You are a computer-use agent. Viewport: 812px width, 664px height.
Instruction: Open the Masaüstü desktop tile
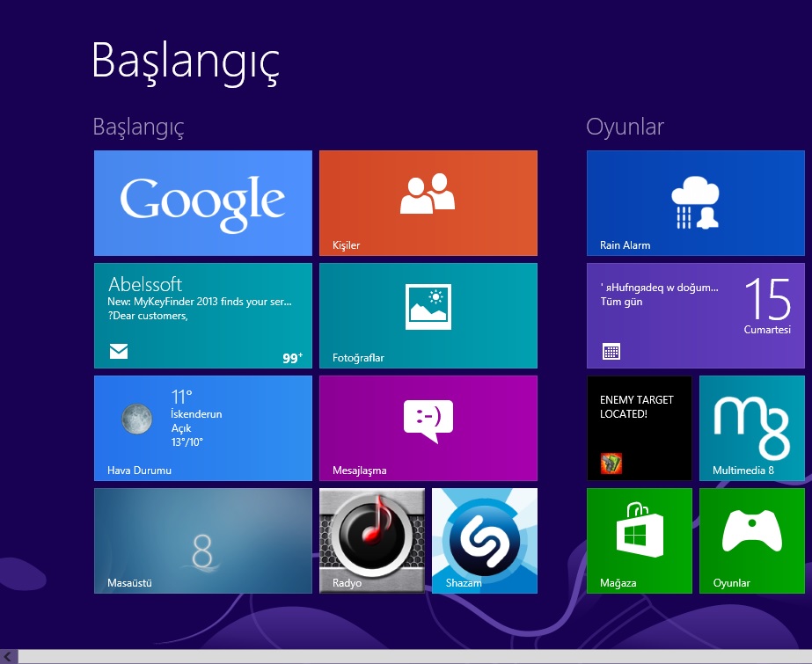coord(203,541)
